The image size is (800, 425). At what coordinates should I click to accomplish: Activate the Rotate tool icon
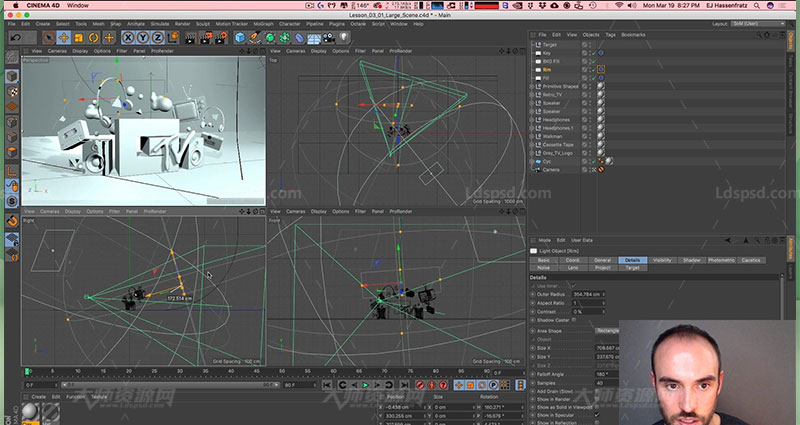(x=93, y=38)
